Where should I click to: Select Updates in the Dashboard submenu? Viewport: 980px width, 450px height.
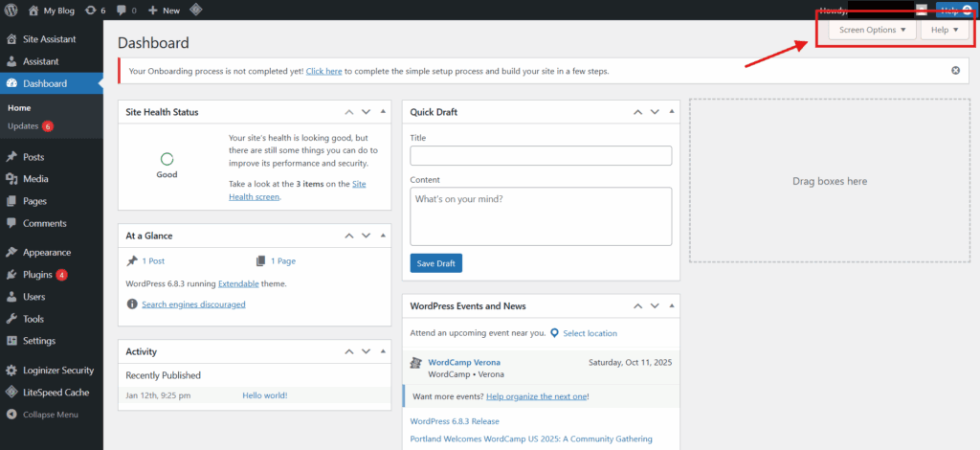23,126
